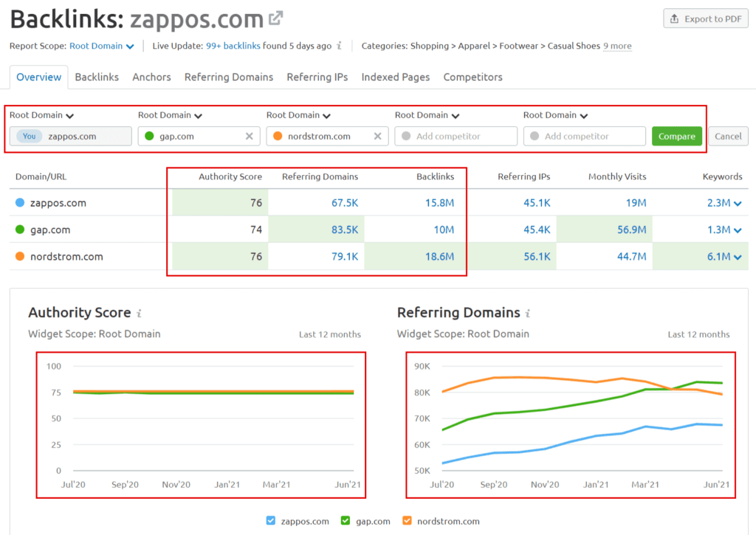This screenshot has height=535, width=756.
Task: Click the Cancel button
Action: click(x=728, y=137)
